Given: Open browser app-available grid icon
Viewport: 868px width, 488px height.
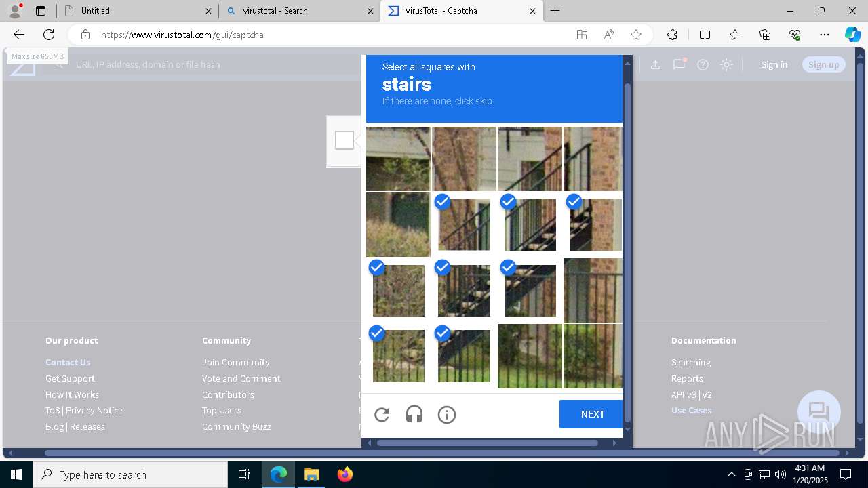Looking at the screenshot, I should pos(582,35).
